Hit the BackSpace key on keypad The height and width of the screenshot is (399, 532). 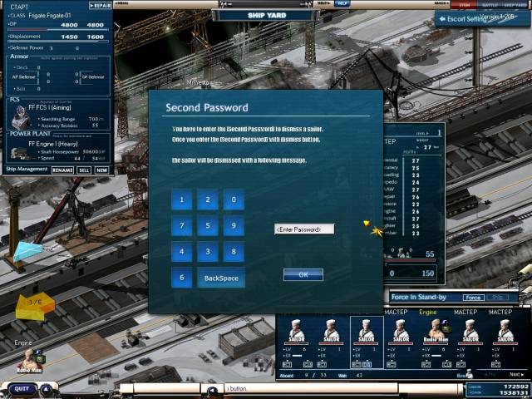tap(221, 278)
